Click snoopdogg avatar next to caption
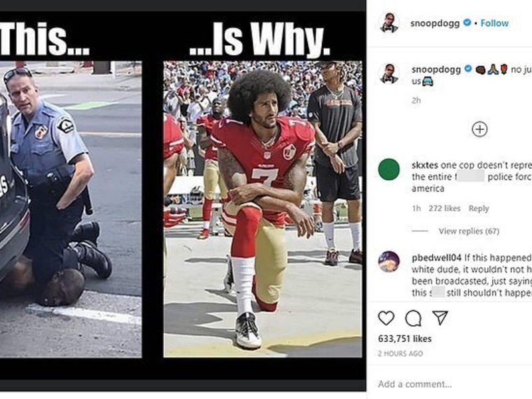 pos(389,73)
